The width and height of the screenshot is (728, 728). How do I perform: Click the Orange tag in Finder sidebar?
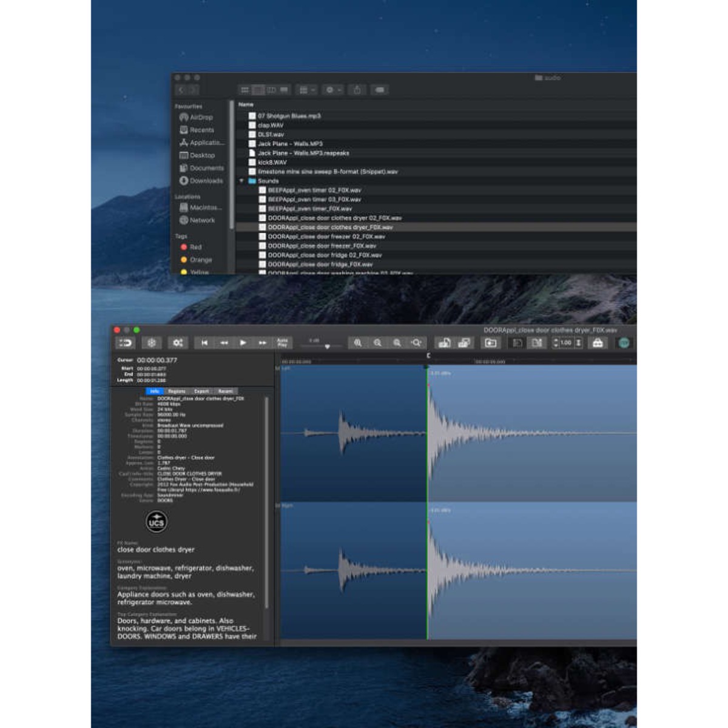pos(197,260)
